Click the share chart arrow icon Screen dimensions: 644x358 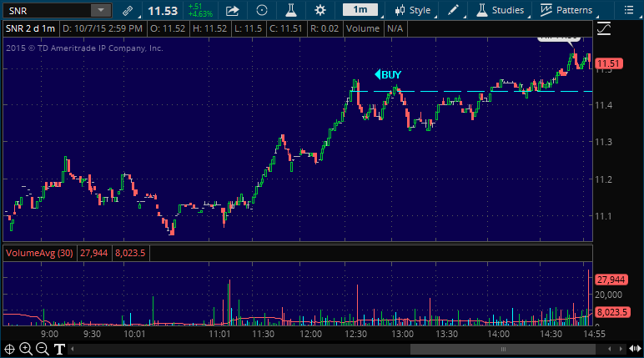coord(233,11)
